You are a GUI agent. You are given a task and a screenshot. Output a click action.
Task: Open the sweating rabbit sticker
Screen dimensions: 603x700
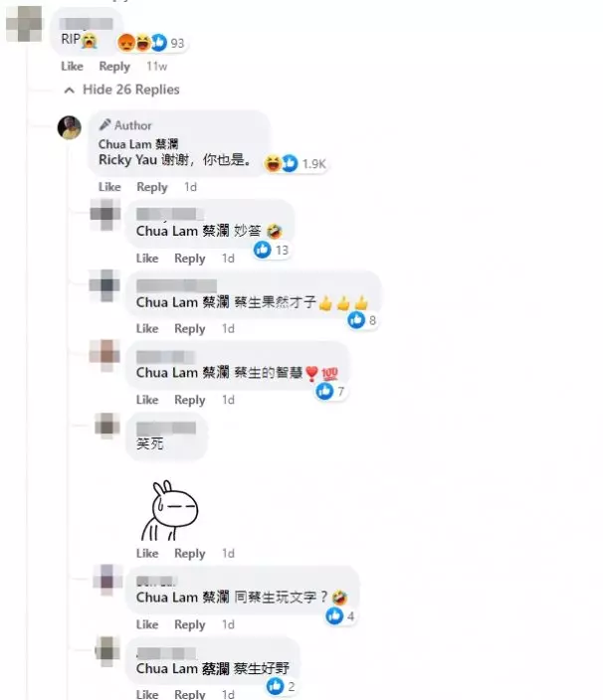pos(169,510)
